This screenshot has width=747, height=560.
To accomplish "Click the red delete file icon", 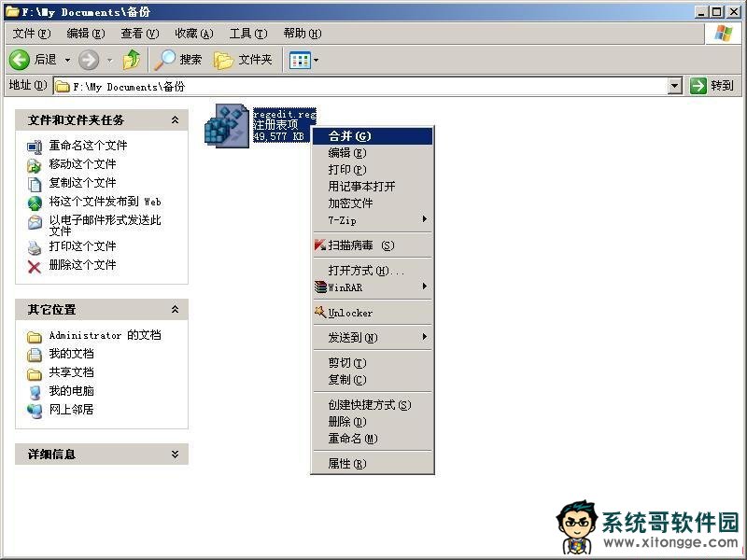I will click(x=35, y=266).
